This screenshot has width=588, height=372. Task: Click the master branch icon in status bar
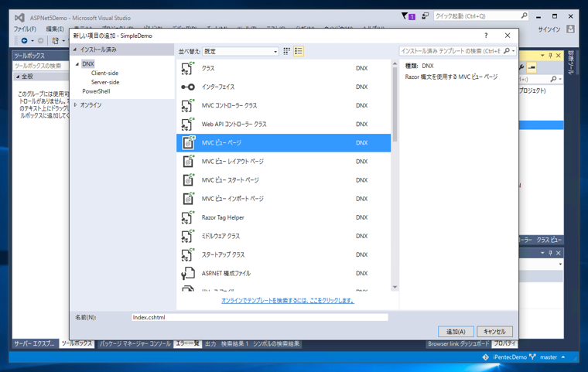pos(532,357)
